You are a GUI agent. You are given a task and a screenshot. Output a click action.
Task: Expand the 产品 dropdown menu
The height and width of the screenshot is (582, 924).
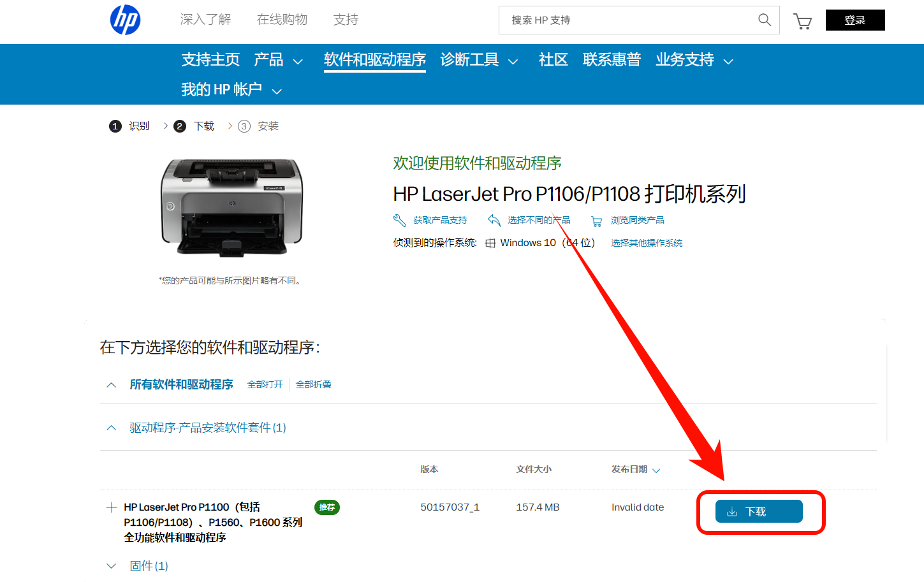[x=278, y=60]
